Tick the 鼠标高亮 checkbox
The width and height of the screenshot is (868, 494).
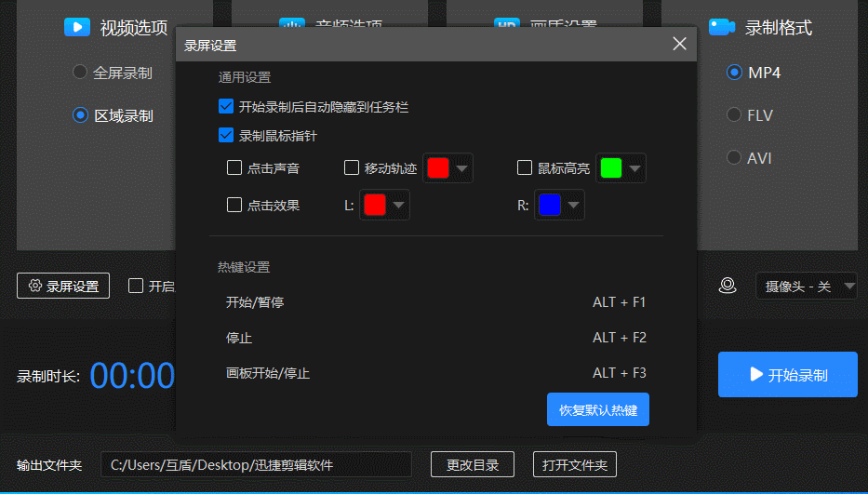(525, 168)
